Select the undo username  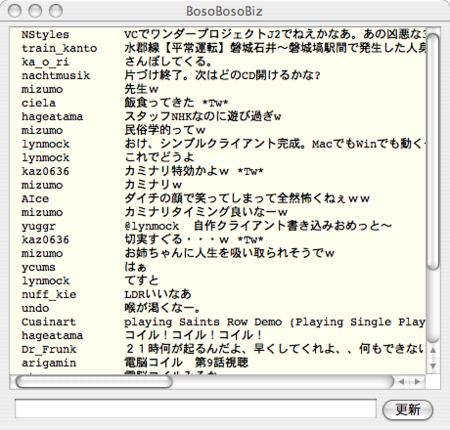tap(35, 308)
